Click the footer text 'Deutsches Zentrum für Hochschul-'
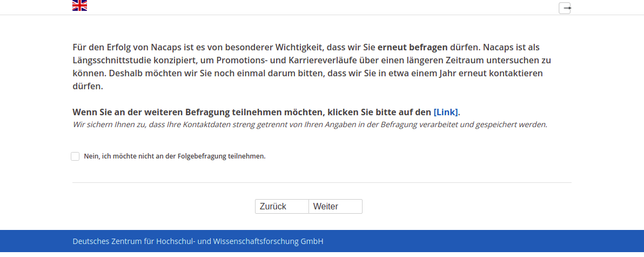Image resolution: width=644 pixels, height=257 pixels. tap(134, 241)
